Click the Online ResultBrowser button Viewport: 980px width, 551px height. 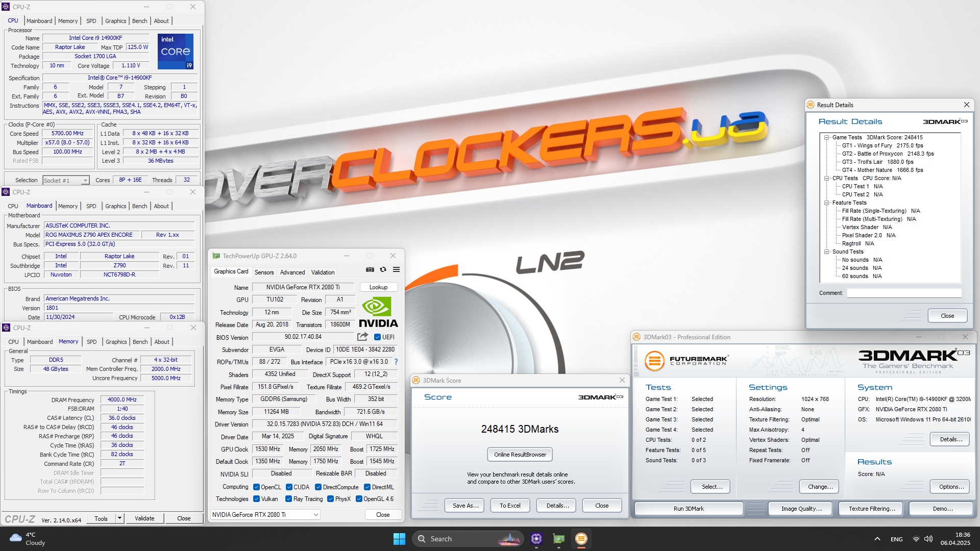pyautogui.click(x=520, y=455)
